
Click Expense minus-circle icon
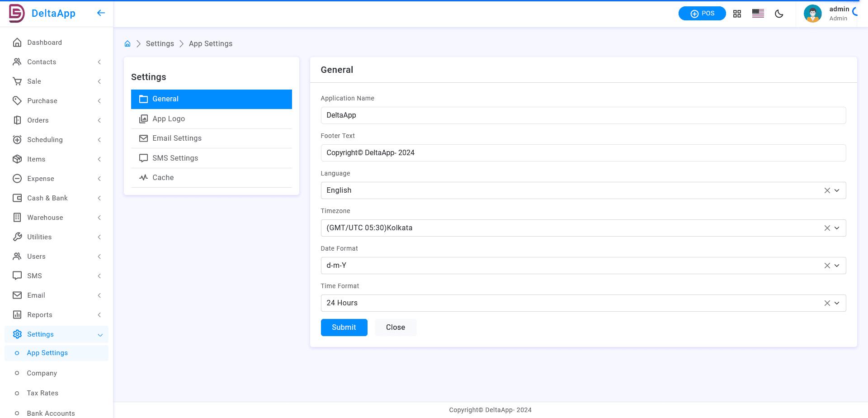pyautogui.click(x=17, y=179)
